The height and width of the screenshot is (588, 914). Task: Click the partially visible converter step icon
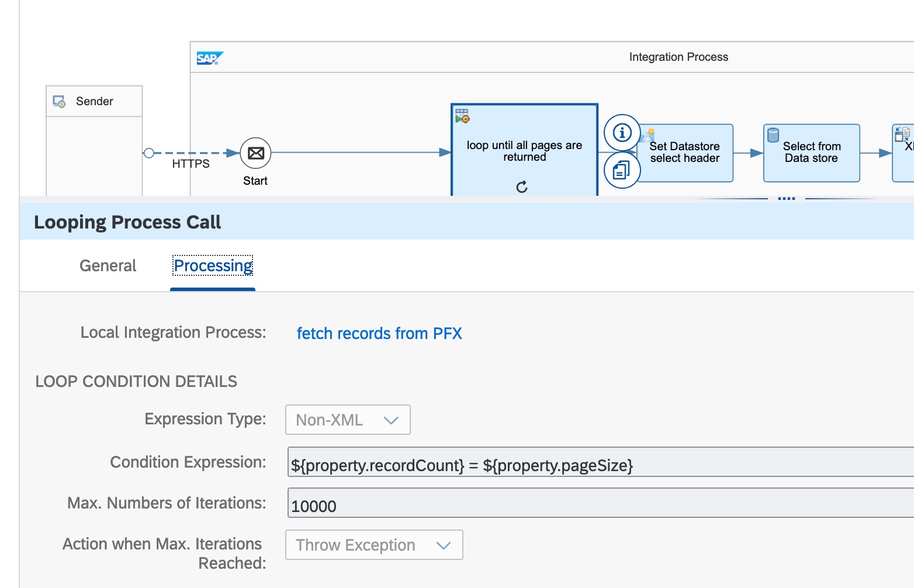902,135
